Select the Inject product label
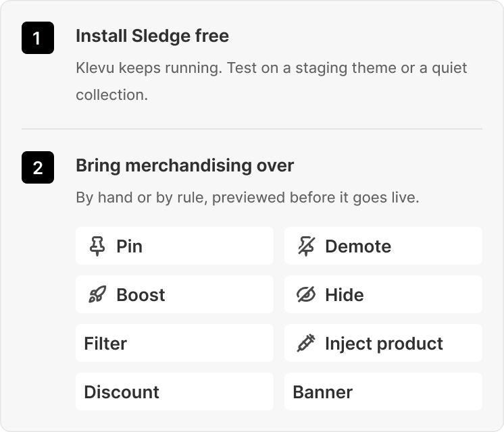504x432 pixels. tap(384, 344)
